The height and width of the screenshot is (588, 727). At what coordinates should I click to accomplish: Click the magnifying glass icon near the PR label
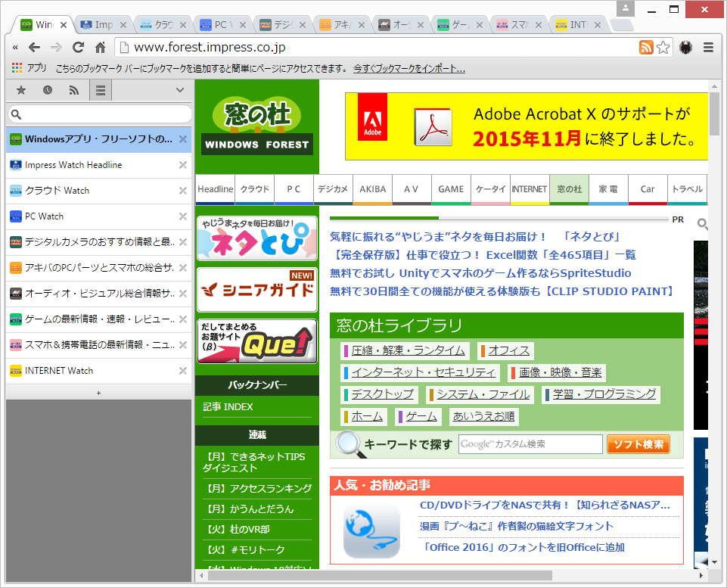pos(702,224)
